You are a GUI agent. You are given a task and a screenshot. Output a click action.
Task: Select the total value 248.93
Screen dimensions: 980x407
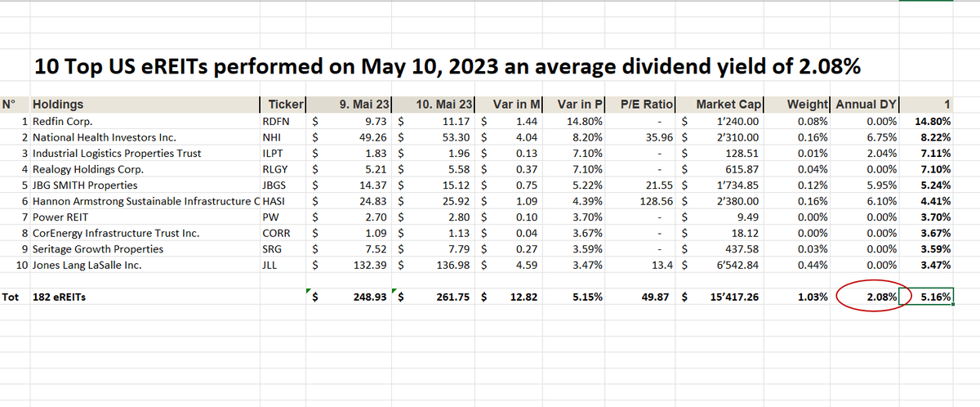pyautogui.click(x=350, y=297)
